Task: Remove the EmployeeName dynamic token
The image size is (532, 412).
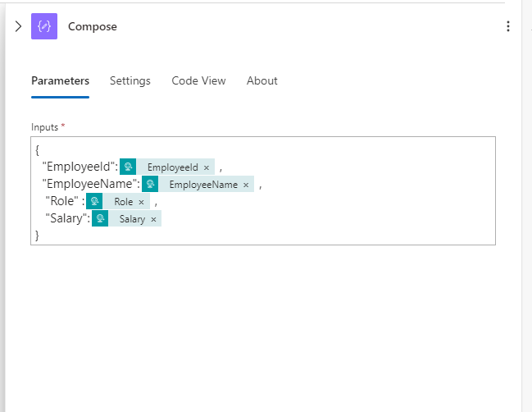Action: (x=246, y=185)
